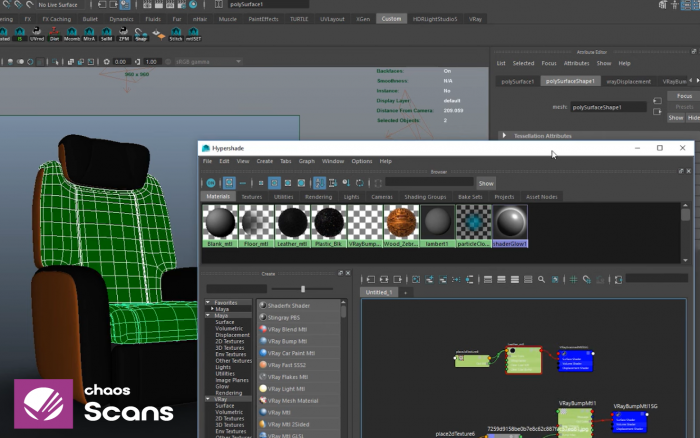Viewport: 700px width, 438px height.
Task: Click the Focus button in Attribute Editor
Action: [x=683, y=96]
